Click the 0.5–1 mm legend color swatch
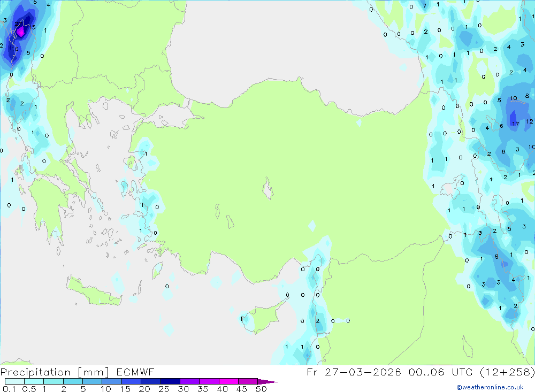535x392 pixels. click(34, 381)
